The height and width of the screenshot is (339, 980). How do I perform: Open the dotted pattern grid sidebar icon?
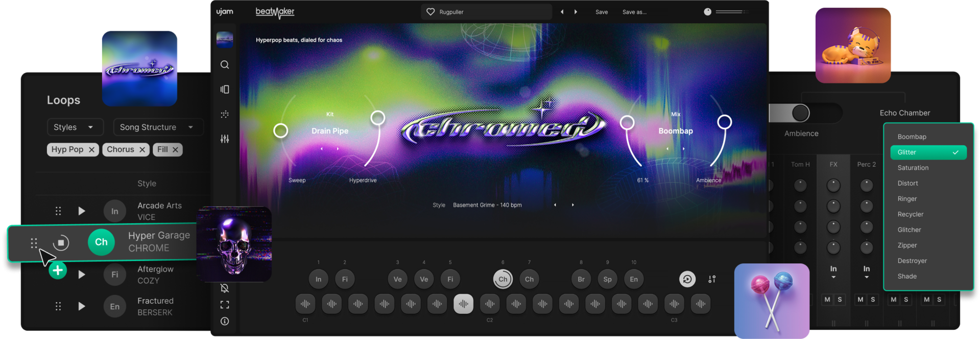[x=225, y=114]
